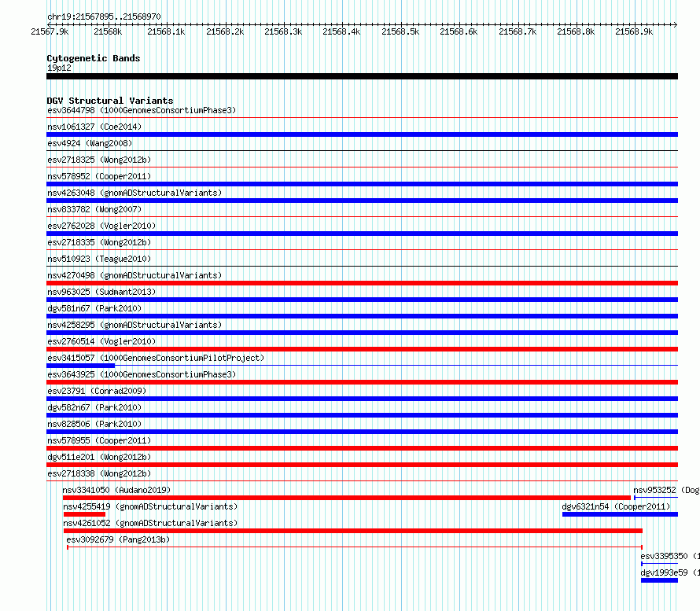The width and height of the screenshot is (700, 611).
Task: Open the nsv1061327 (Coe2014) variant
Action: coord(94,127)
